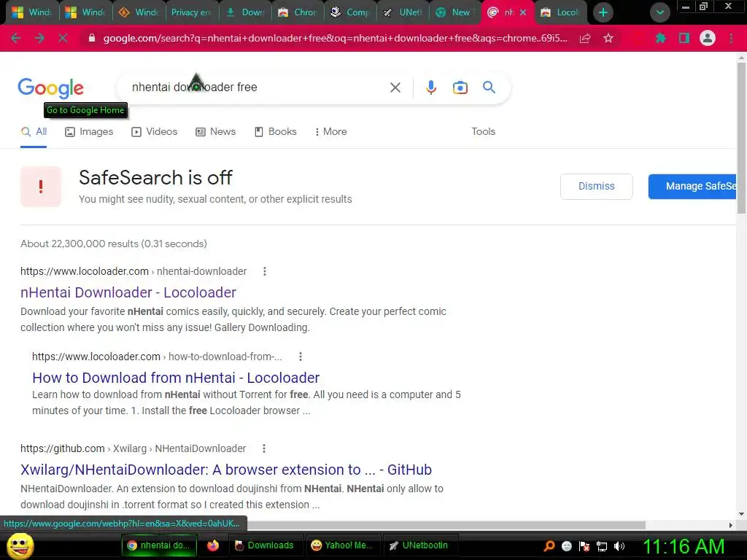
Task: View site info via padlock icon
Action: click(92, 38)
